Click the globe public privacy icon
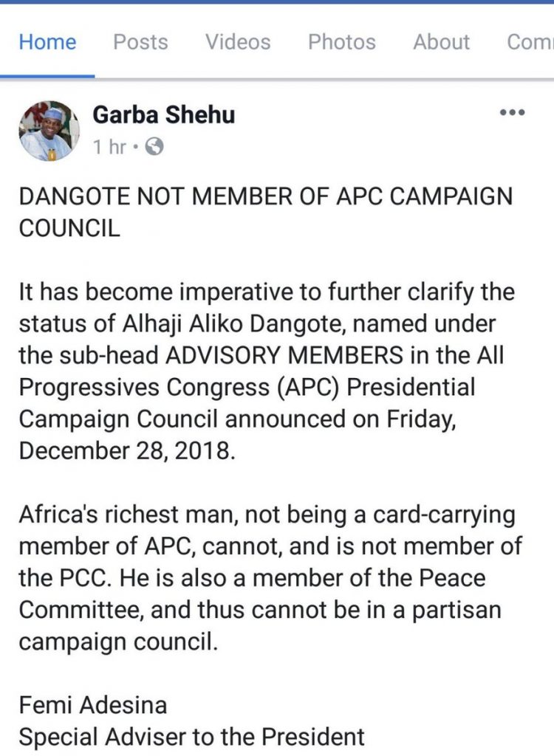This screenshot has height=756, width=554. tap(154, 147)
